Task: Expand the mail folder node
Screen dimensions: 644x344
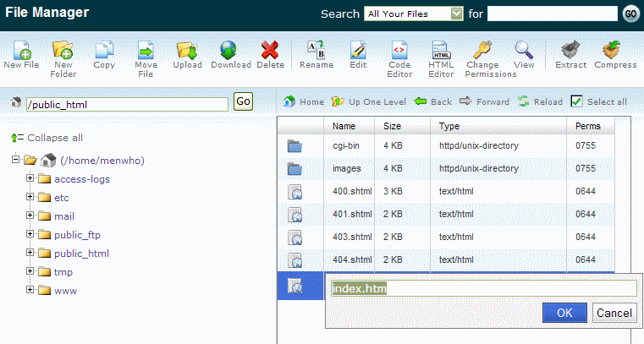Action: (x=30, y=215)
